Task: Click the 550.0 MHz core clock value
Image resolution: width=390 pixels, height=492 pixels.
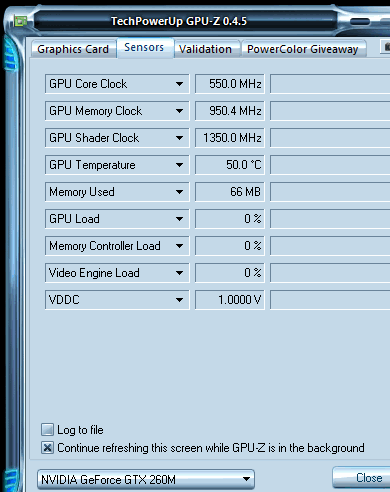Action: pos(230,84)
